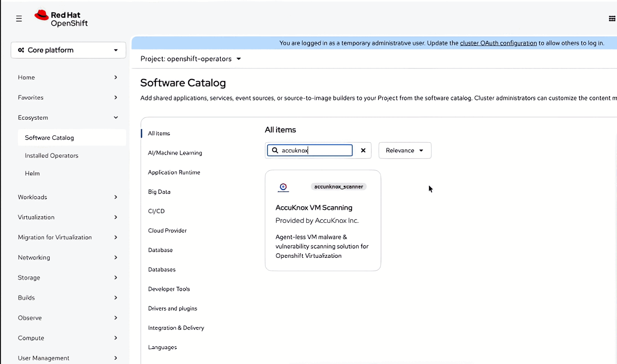Open the application launcher grid icon

[612, 19]
